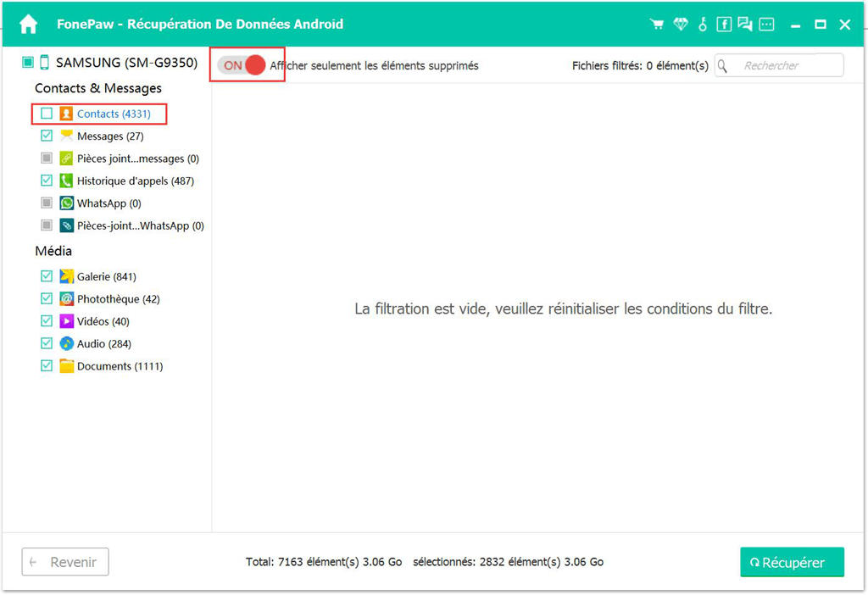Select the Vidéos play icon

66,321
